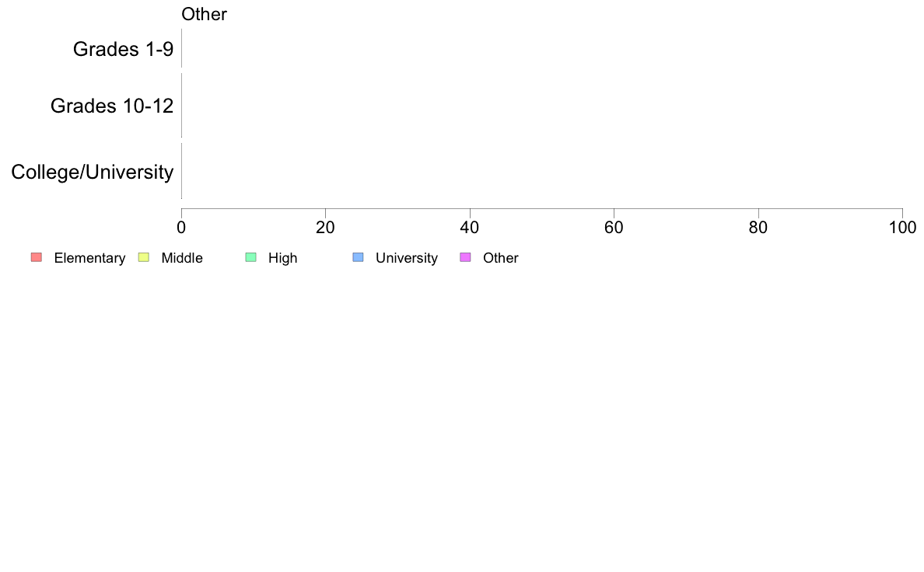Click the blue University legend swatch
924x572 pixels.
[x=359, y=257]
